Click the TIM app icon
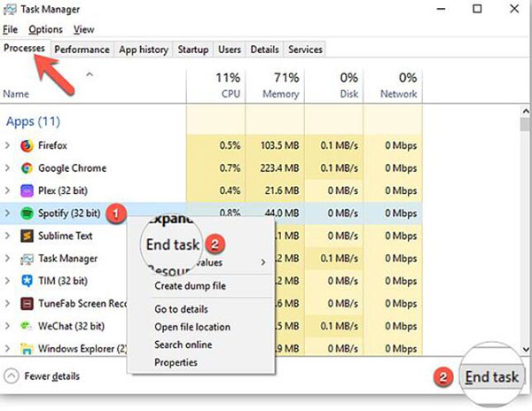 coord(26,281)
